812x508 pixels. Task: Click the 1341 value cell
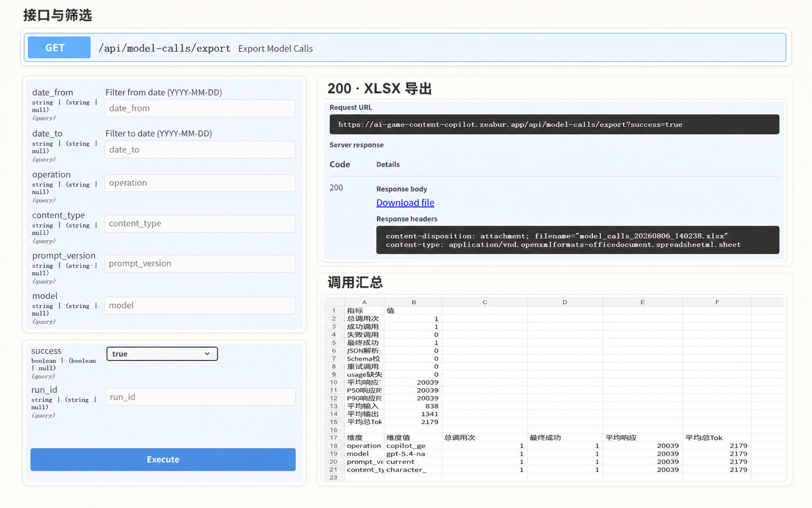[x=413, y=414]
